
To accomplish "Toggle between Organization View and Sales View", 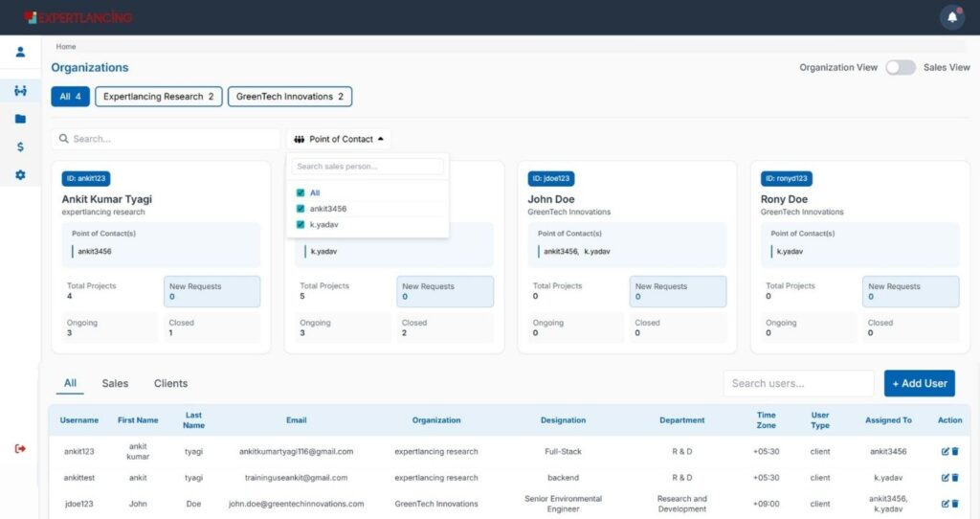I will pyautogui.click(x=901, y=68).
